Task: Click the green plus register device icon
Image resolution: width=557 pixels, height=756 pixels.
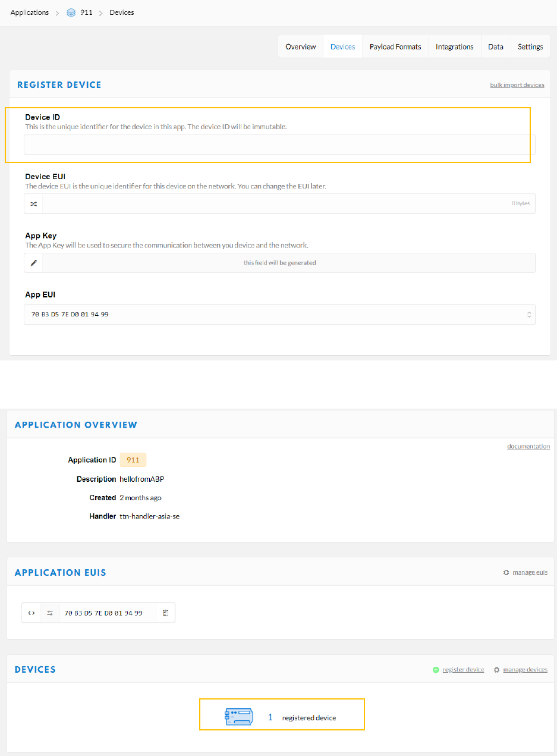Action: pos(436,670)
